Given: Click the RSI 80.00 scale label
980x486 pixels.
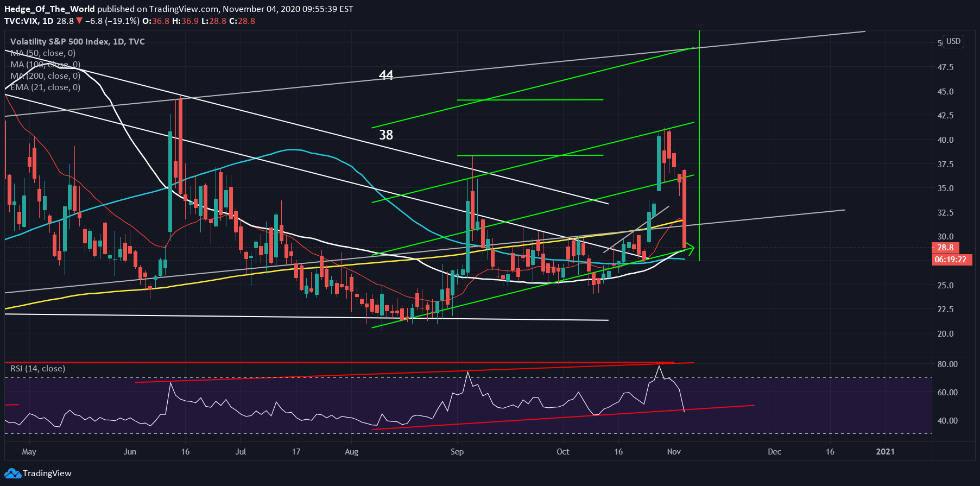Looking at the screenshot, I should pos(947,364).
